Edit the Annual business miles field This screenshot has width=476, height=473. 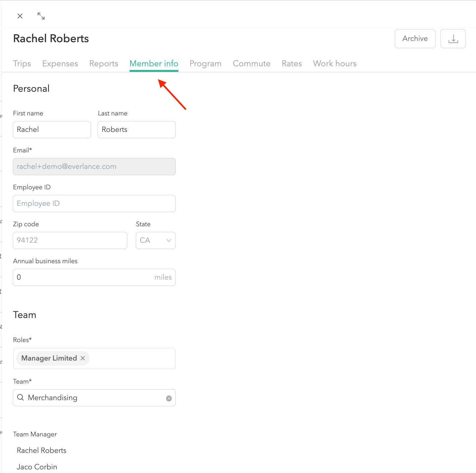pyautogui.click(x=82, y=277)
